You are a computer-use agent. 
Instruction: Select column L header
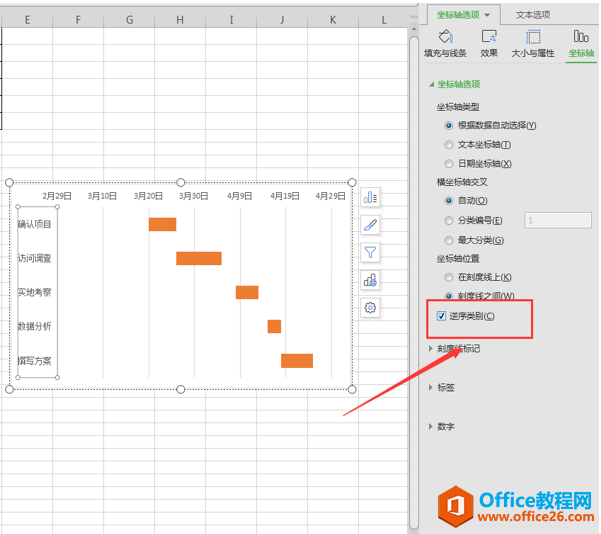[383, 20]
